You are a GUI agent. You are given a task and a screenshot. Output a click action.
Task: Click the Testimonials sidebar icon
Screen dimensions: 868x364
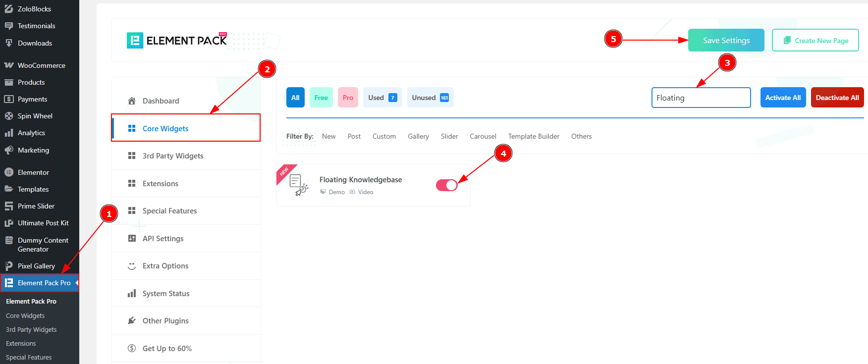9,26
